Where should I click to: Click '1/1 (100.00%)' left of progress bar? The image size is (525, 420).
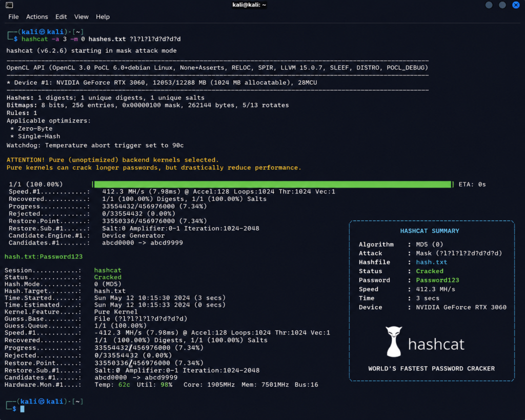click(x=36, y=184)
